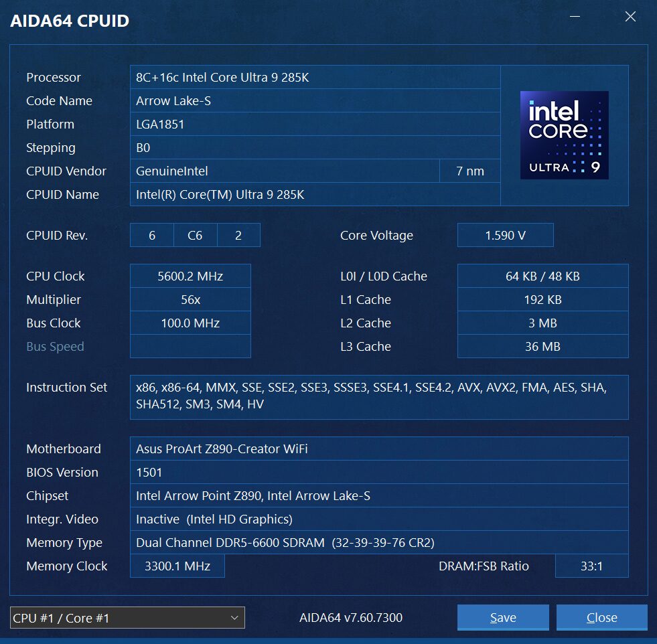The height and width of the screenshot is (644, 657).
Task: Click the Chipset value Intel Arrow Point Z890
Action: click(x=379, y=496)
